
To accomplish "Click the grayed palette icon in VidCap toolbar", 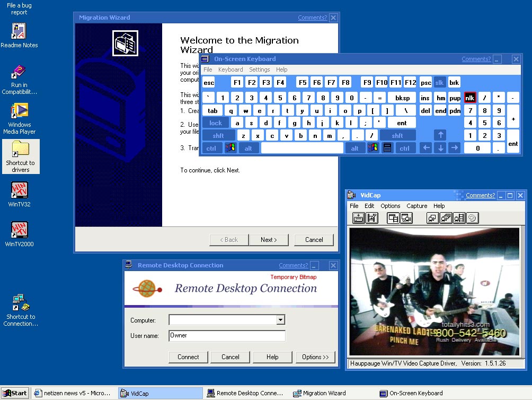I will pos(472,218).
